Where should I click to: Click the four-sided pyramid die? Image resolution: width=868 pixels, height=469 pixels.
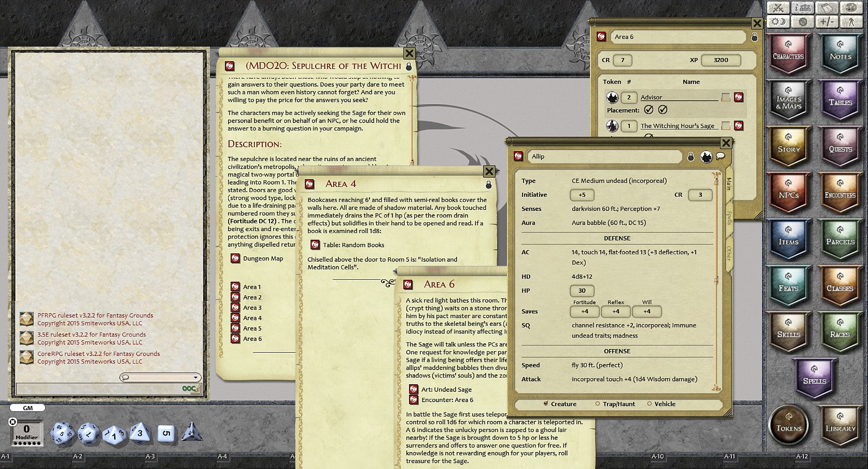tap(192, 432)
